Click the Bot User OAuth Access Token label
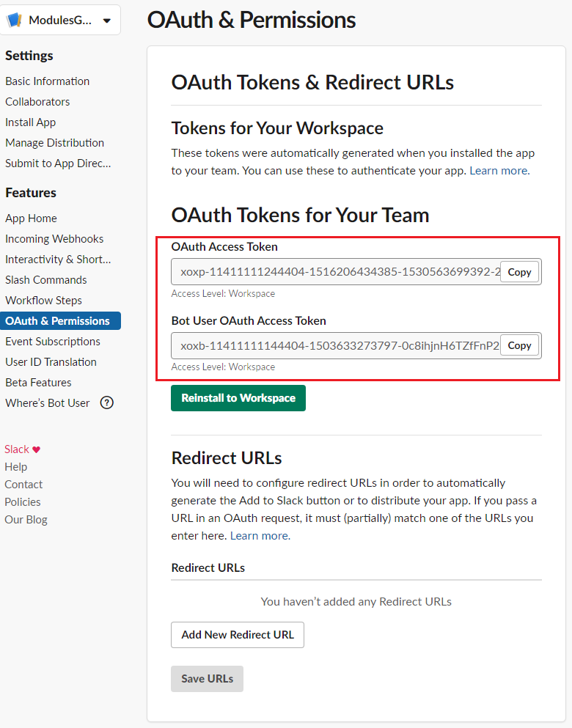The width and height of the screenshot is (572, 728). click(x=249, y=321)
